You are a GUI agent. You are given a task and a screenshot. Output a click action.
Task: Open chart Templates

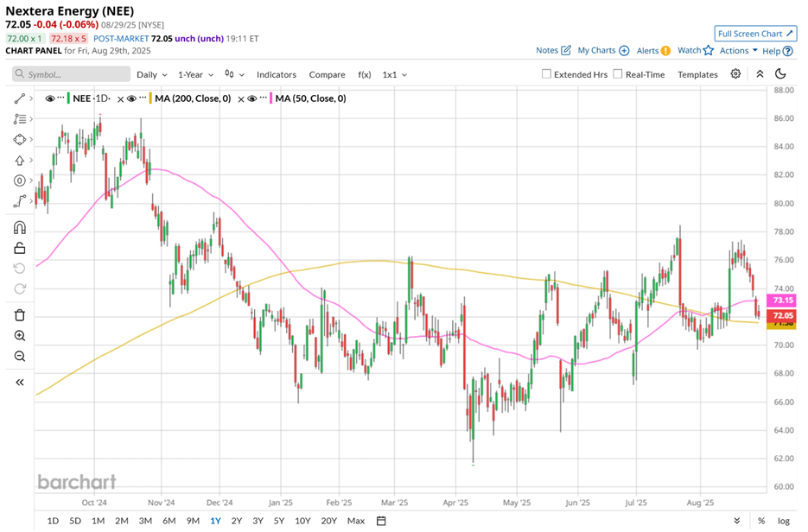coord(697,74)
